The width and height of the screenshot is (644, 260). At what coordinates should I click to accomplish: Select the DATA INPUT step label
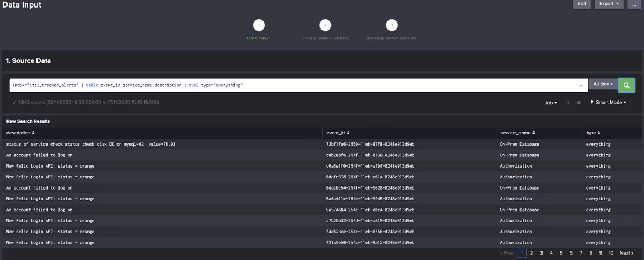259,38
